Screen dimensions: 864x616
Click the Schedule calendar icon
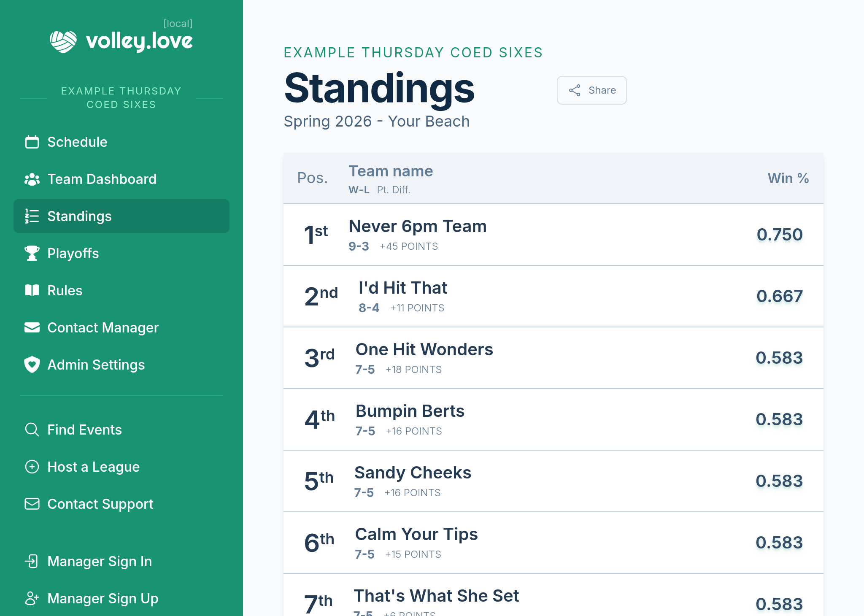[32, 142]
